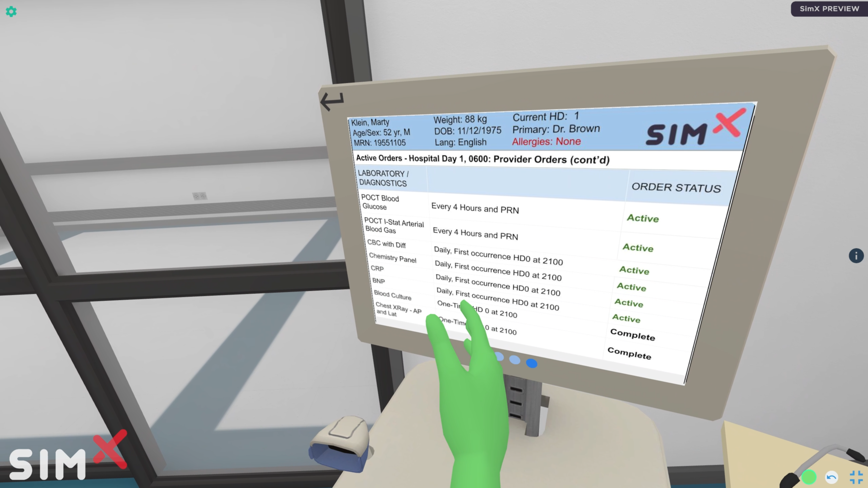
Task: Click the "Active" status for Arterial Blood Gas
Action: click(x=638, y=247)
